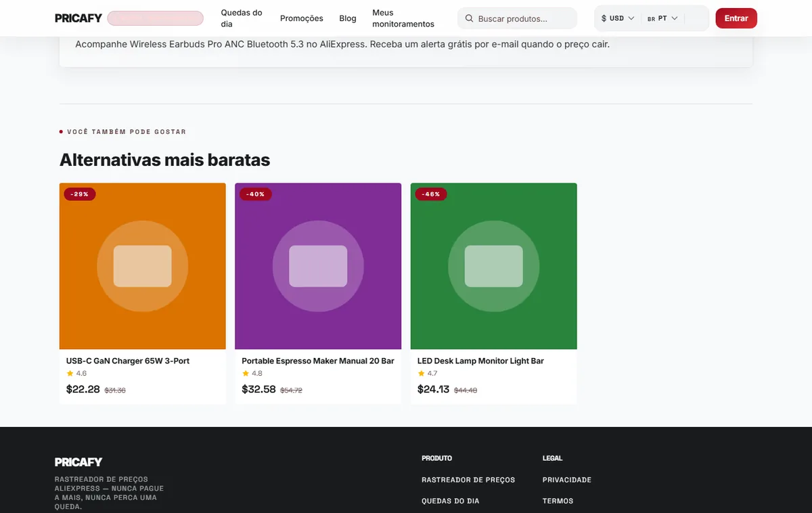Viewport: 812px width, 513px height.
Task: Open the green LED Desk Lamp thumbnail
Action: click(494, 266)
